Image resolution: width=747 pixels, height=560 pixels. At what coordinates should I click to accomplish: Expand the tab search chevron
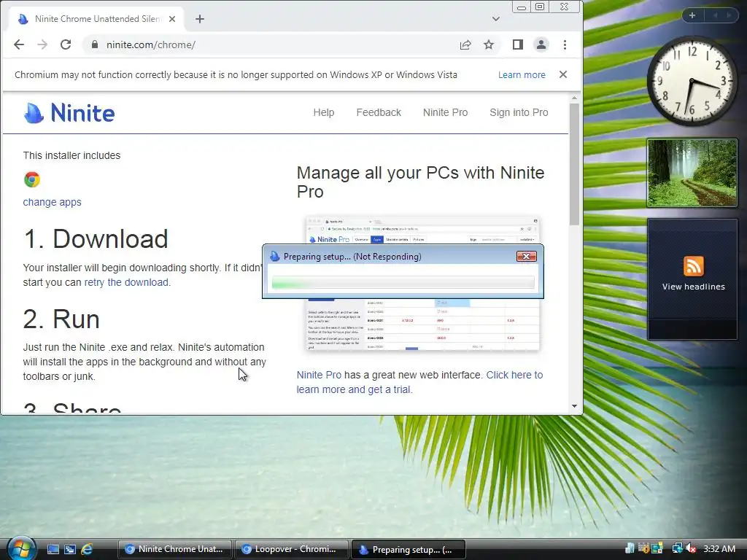(496, 19)
